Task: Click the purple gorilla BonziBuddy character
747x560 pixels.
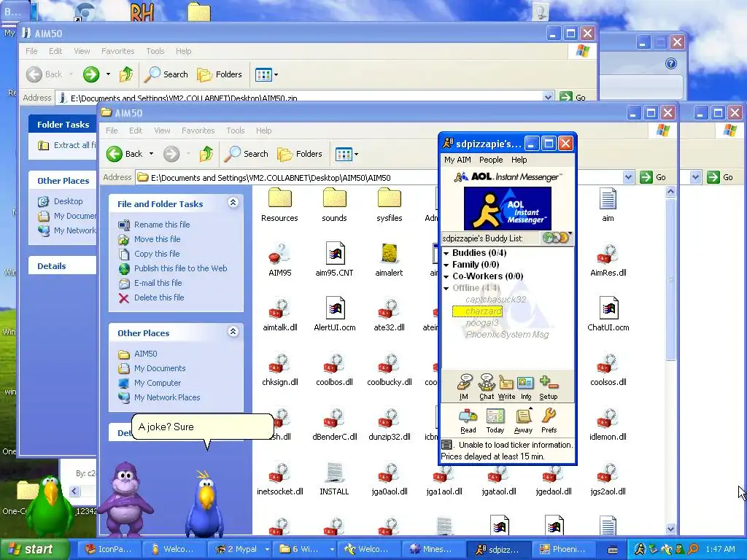Action: click(126, 498)
